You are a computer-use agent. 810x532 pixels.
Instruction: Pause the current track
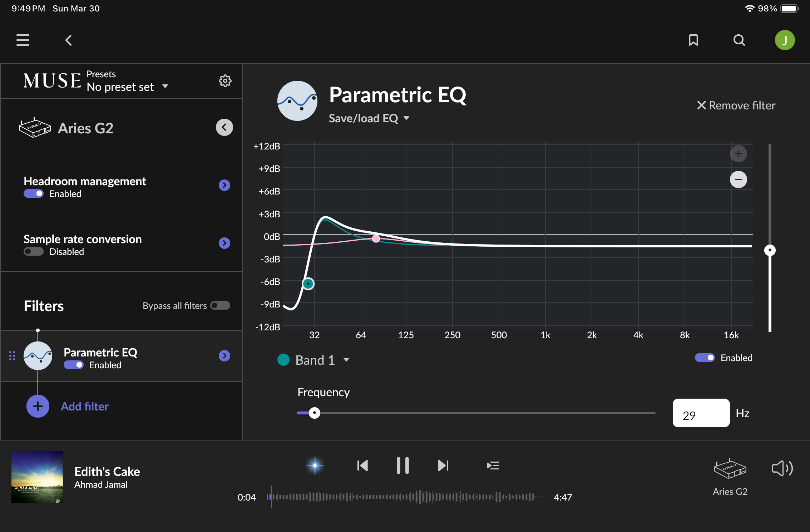point(402,465)
